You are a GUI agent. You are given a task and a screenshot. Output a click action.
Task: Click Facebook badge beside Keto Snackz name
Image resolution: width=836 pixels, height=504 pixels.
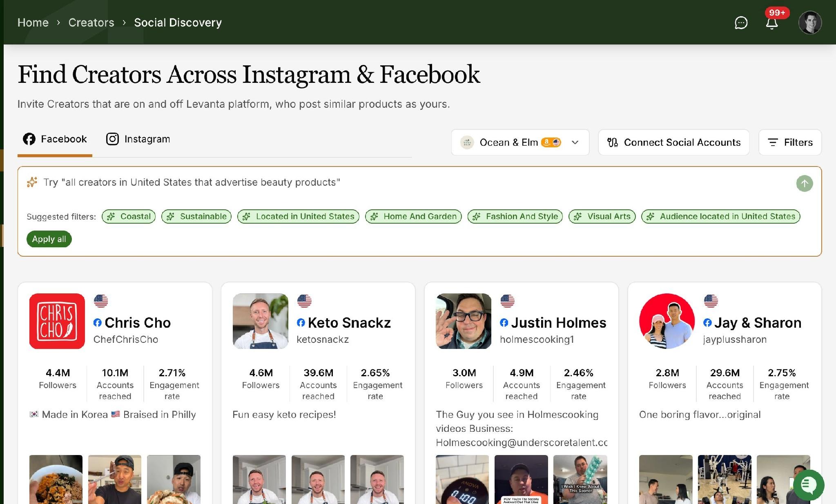click(x=301, y=323)
